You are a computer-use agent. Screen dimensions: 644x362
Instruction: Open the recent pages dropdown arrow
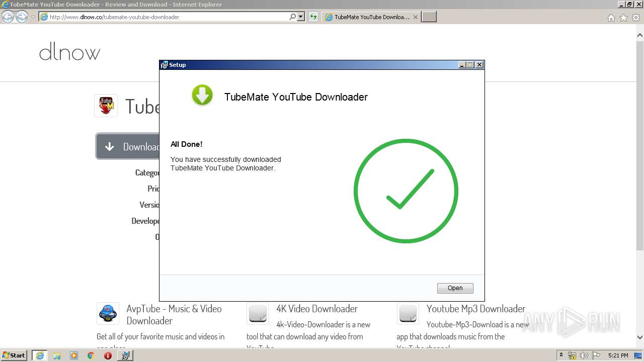point(33,17)
